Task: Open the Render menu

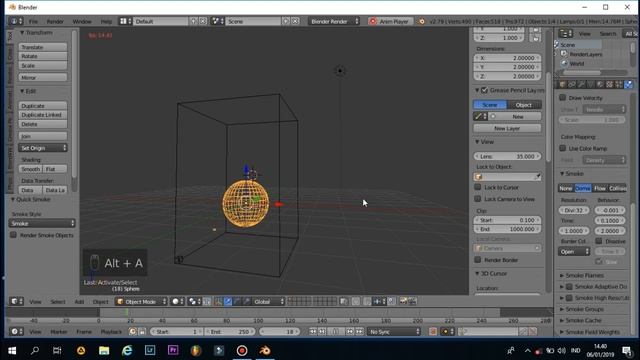Action: click(x=55, y=21)
